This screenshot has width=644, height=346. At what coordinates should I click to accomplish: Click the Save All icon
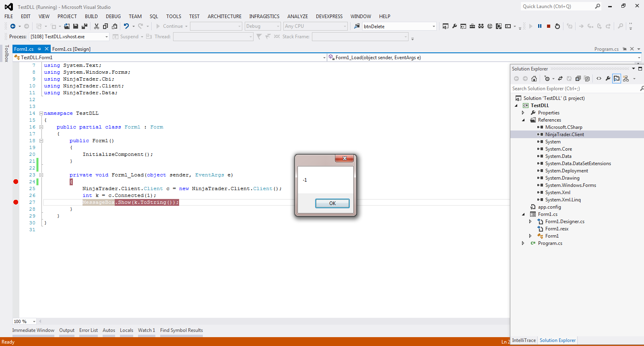click(x=84, y=26)
